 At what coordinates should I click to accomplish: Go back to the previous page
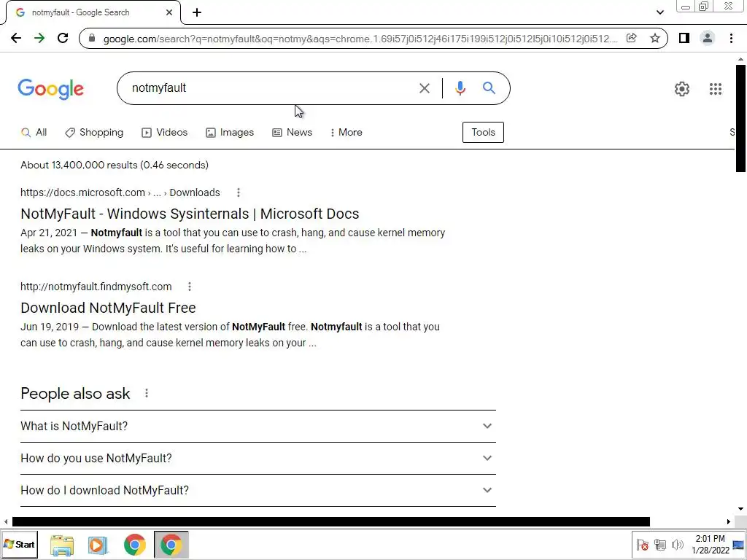[16, 38]
